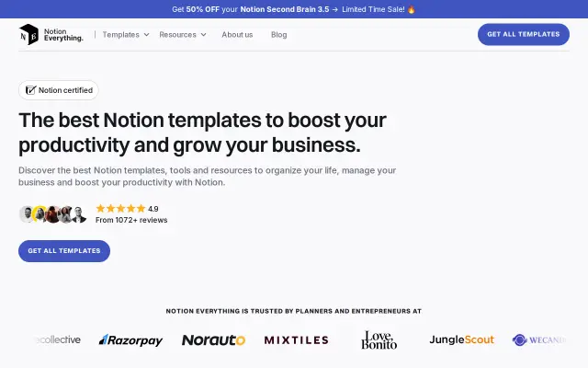Click the Mixtiles logo
This screenshot has height=368, width=588.
click(x=296, y=340)
